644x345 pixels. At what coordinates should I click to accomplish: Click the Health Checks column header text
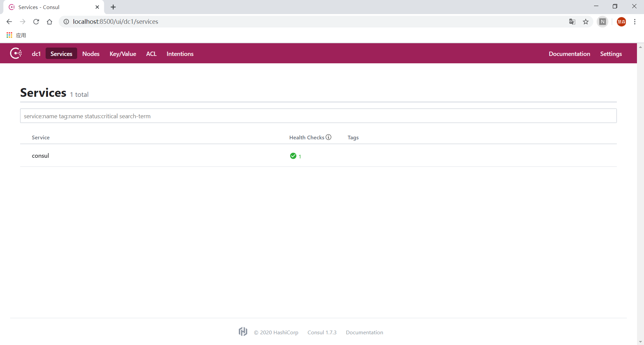click(x=307, y=137)
